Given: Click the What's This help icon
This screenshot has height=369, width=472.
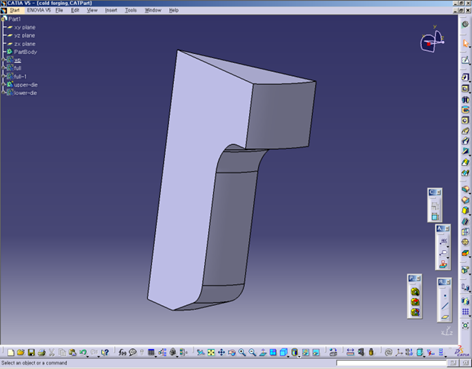Looking at the screenshot, I should point(105,352).
